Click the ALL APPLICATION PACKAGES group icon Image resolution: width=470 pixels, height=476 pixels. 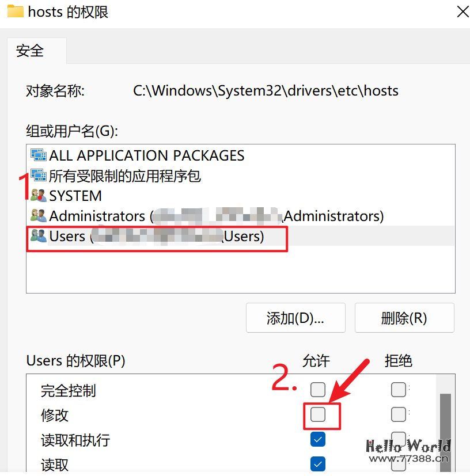(x=38, y=155)
